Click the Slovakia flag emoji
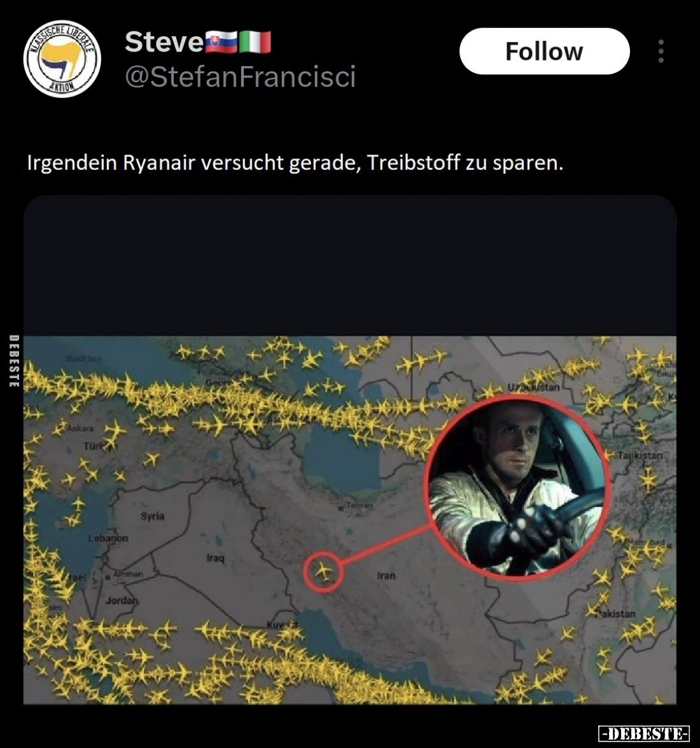Viewport: 700px width, 748px height. 221,43
